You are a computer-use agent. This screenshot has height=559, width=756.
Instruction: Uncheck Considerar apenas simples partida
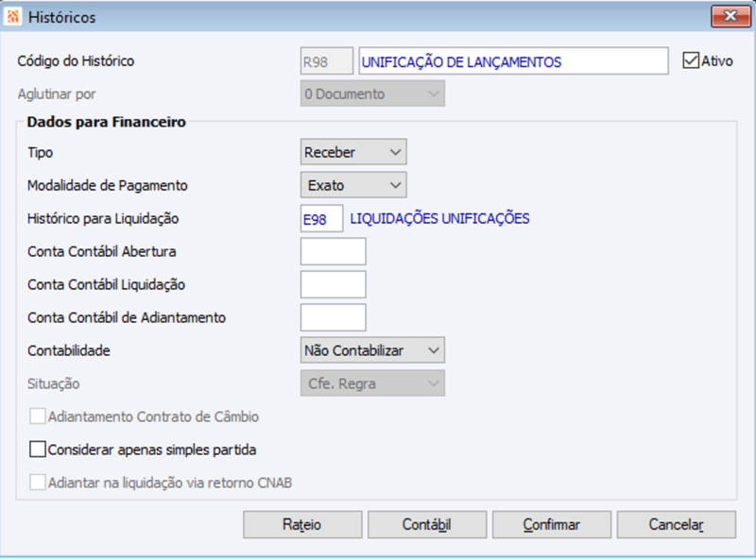click(39, 450)
